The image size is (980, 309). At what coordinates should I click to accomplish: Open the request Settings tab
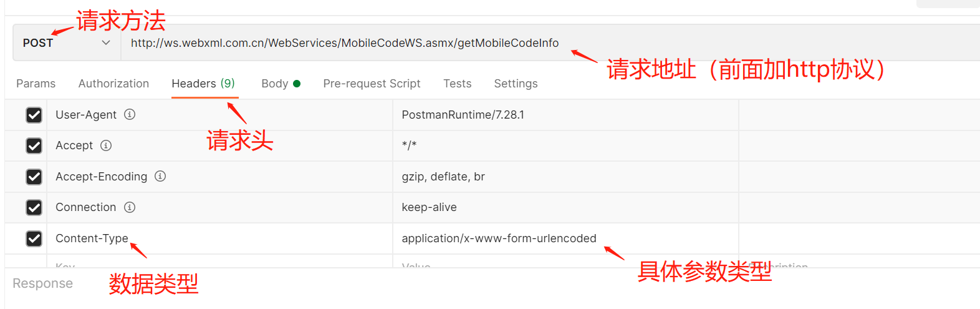tap(516, 84)
